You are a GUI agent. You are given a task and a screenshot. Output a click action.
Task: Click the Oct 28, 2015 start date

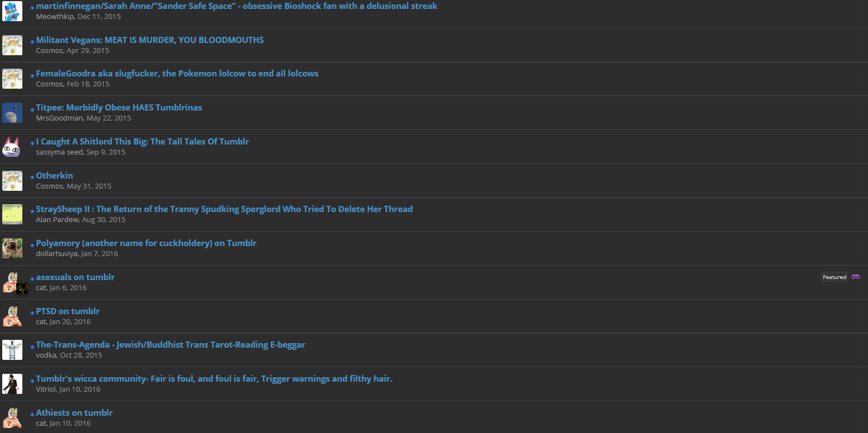point(82,355)
